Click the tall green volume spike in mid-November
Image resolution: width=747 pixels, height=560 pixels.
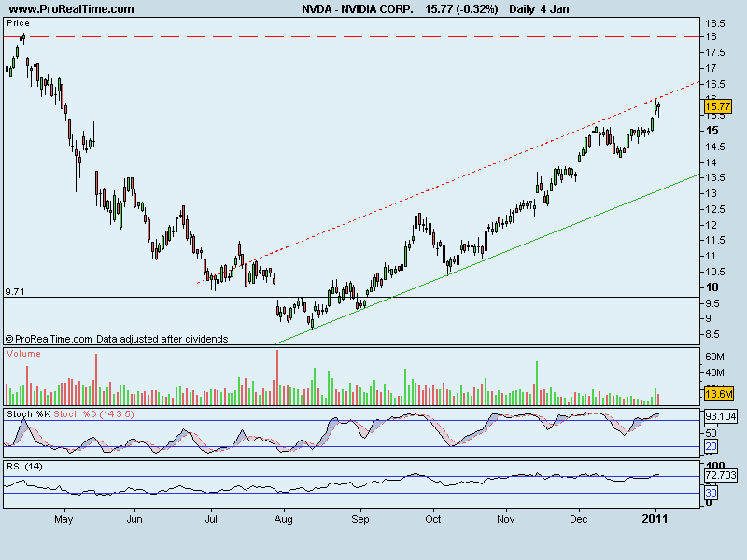537,383
